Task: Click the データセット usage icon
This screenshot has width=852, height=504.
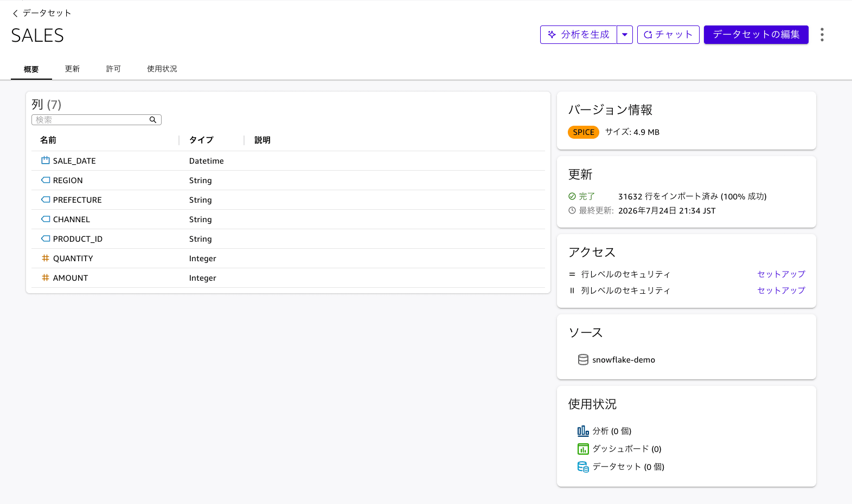Action: click(583, 467)
